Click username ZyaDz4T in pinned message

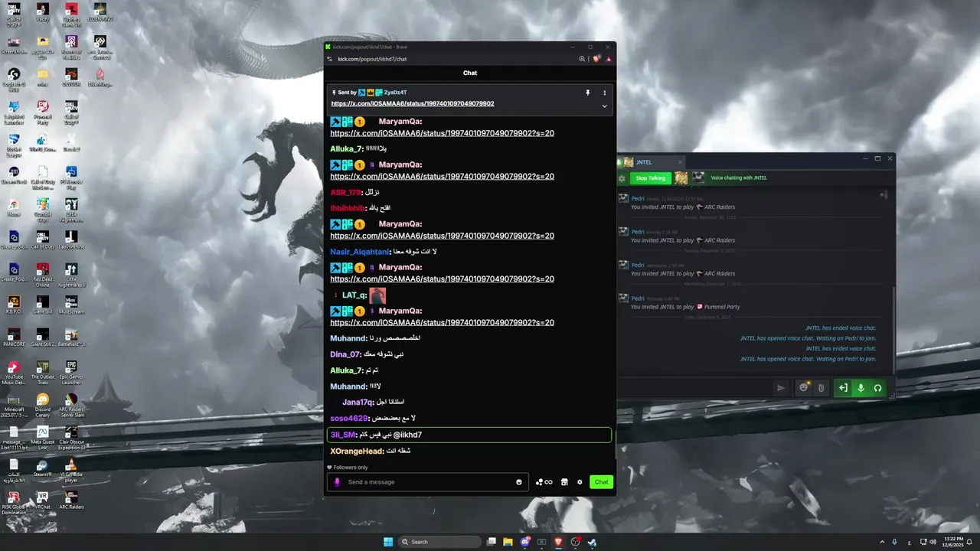[x=396, y=93]
